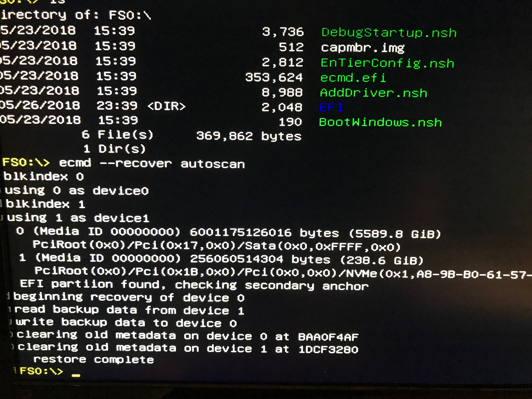Select the EnTierConfig.nsh script name
This screenshot has width=532, height=399.
click(387, 63)
